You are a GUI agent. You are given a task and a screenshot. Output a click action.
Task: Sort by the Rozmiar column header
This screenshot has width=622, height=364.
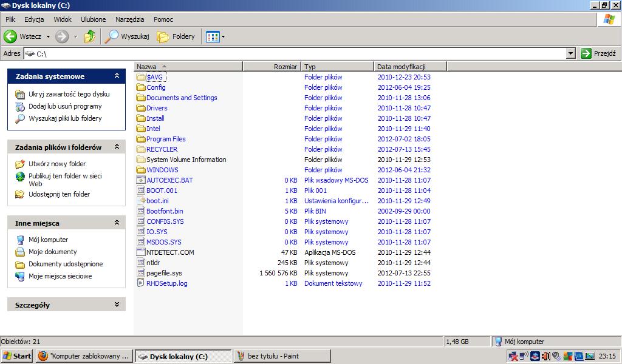coord(272,67)
